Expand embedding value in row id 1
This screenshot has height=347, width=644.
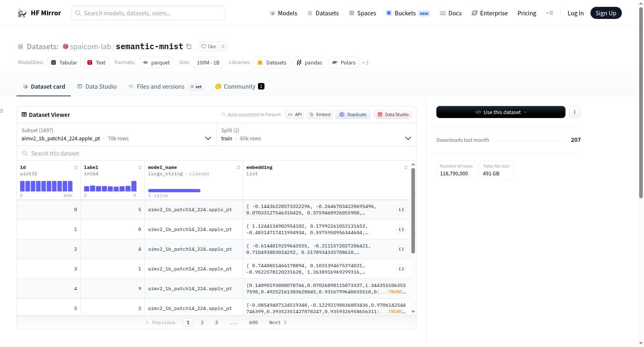pos(401,229)
